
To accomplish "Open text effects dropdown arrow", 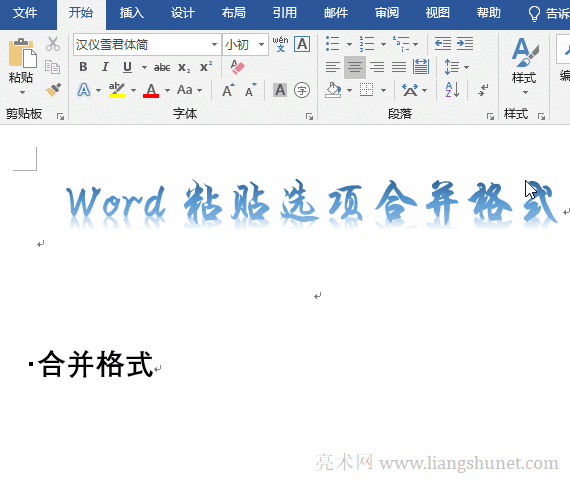I will coord(98,90).
